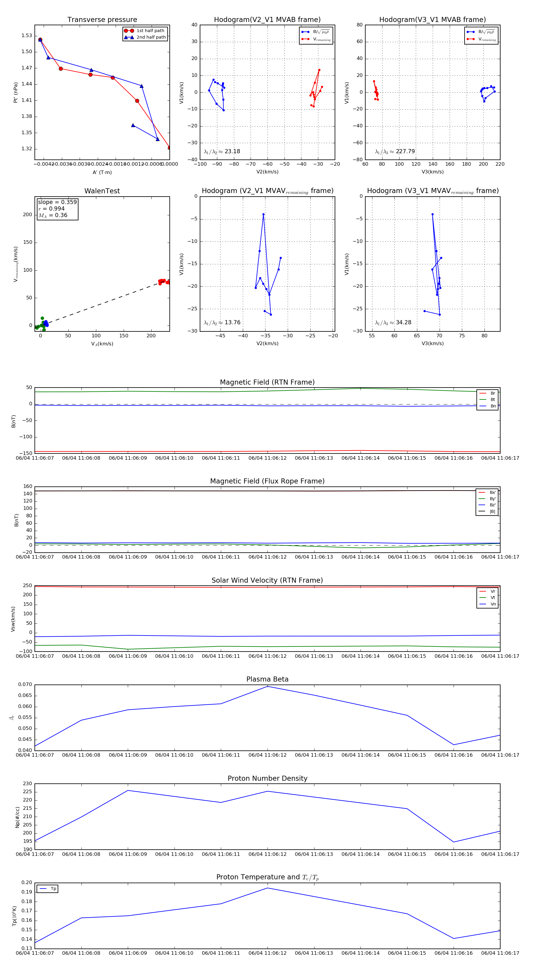The width and height of the screenshot is (535, 980).
Task: Click the λ1/λ3 ≈ 34.28 annotation
Action: pos(393,323)
